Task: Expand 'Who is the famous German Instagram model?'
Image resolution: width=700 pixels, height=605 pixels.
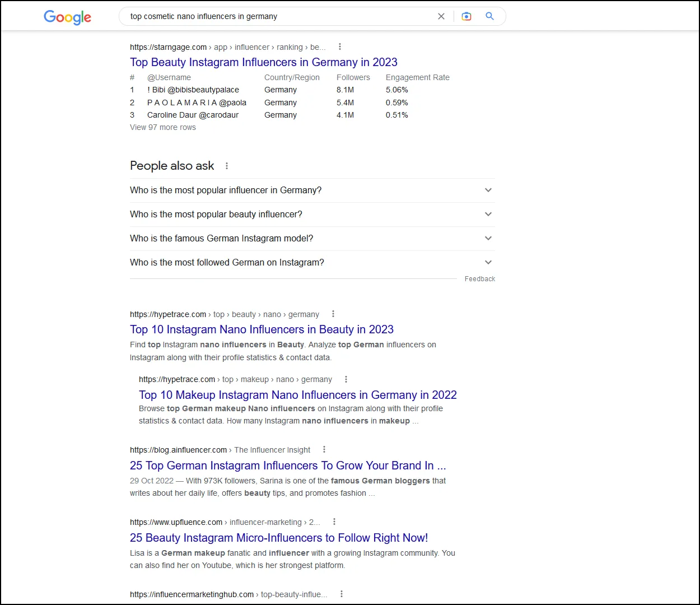Action: tap(488, 239)
